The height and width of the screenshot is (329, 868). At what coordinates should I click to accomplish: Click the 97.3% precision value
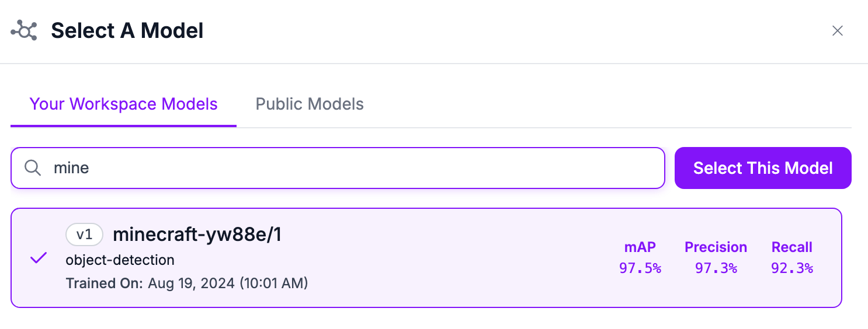(716, 268)
